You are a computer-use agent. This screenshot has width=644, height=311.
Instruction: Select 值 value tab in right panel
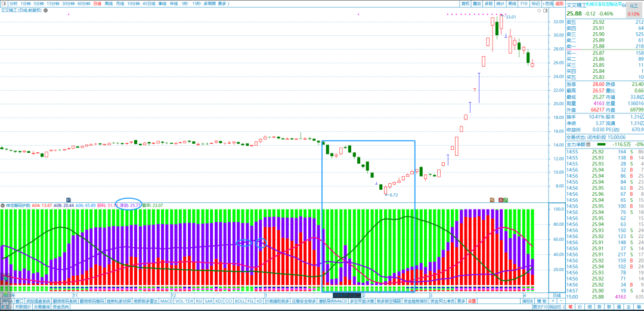pyautogui.click(x=618, y=306)
